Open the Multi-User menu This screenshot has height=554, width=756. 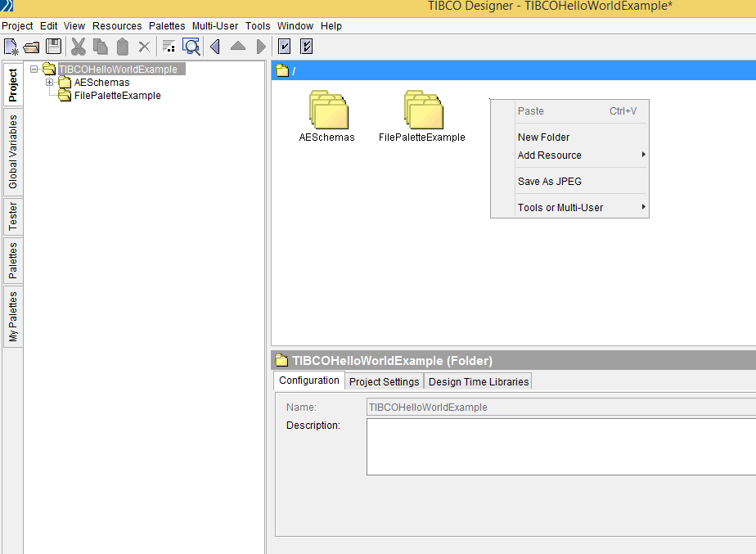215,25
